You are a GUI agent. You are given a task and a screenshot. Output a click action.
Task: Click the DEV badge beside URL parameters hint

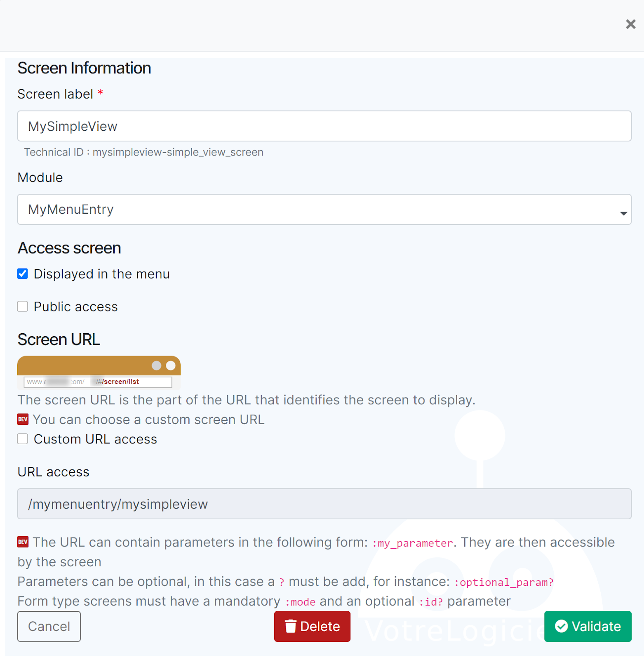coord(23,542)
